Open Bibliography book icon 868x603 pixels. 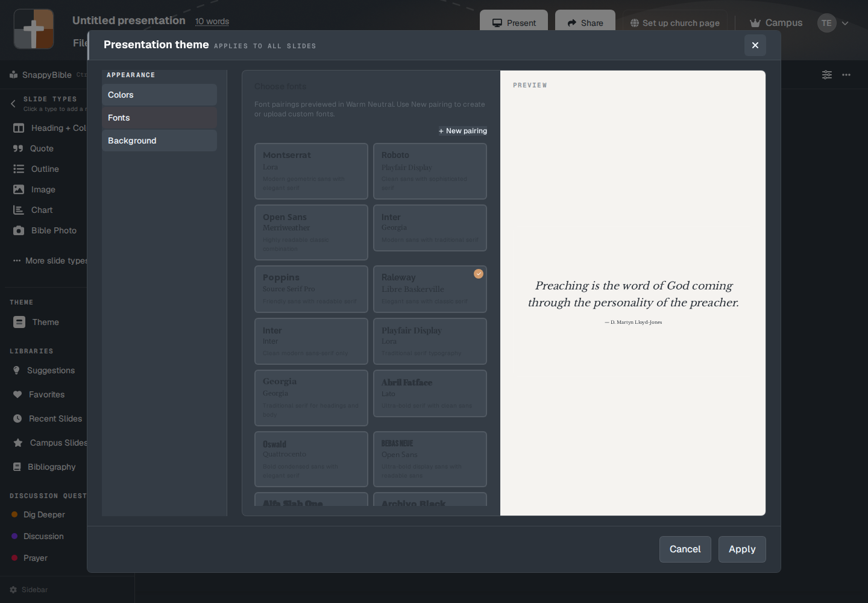(x=17, y=467)
